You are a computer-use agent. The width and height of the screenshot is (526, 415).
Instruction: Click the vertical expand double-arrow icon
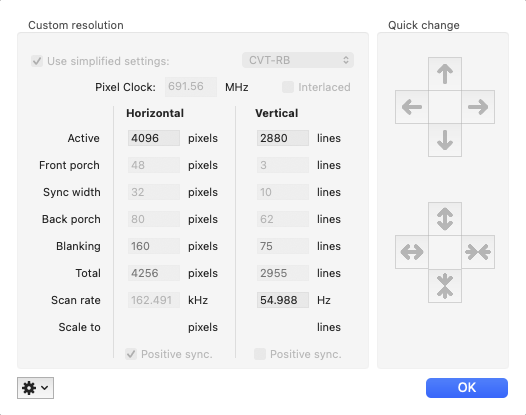pyautogui.click(x=445, y=219)
